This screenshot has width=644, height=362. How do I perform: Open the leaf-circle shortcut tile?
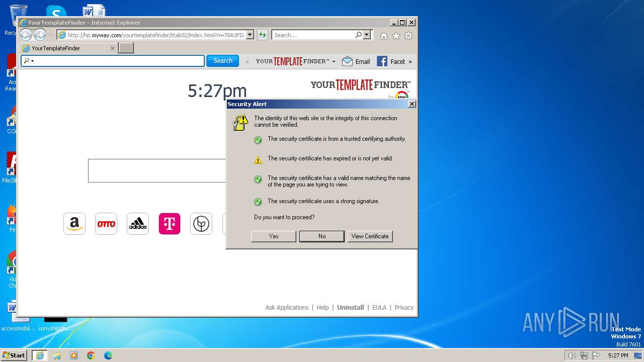(x=201, y=224)
